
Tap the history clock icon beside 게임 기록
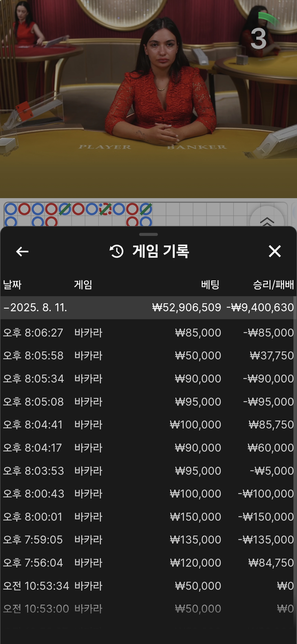pos(117,251)
